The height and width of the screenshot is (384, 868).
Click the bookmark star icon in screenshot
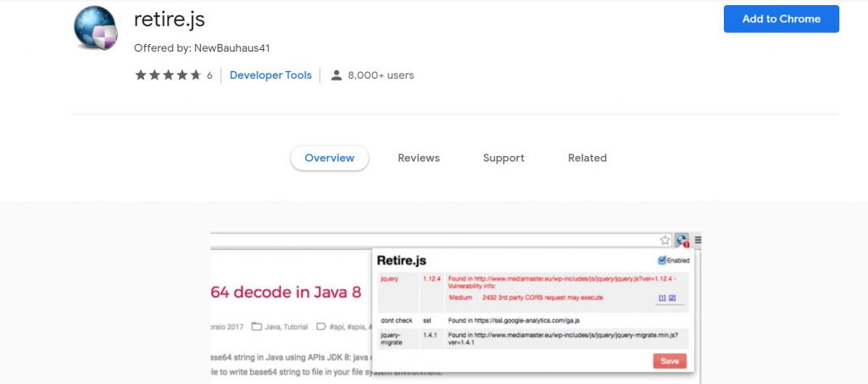pos(665,240)
